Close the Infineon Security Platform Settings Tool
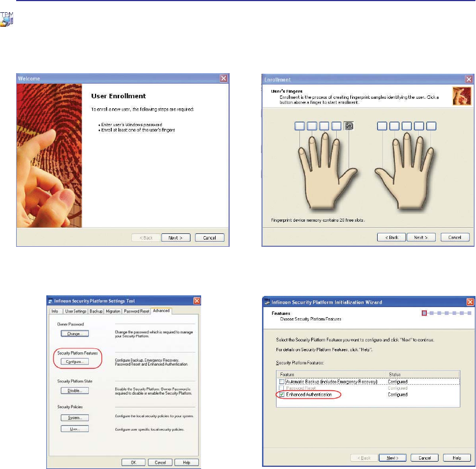The height and width of the screenshot is (469, 476). pyautogui.click(x=197, y=300)
